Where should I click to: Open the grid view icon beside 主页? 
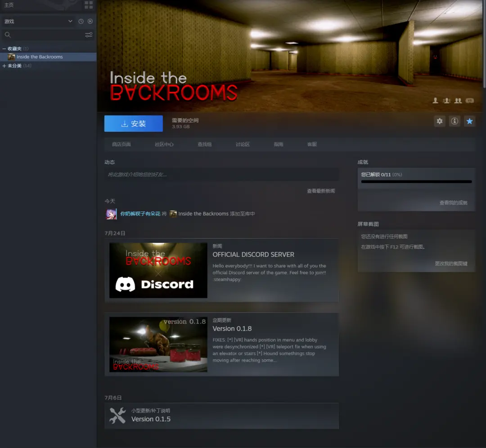click(89, 4)
